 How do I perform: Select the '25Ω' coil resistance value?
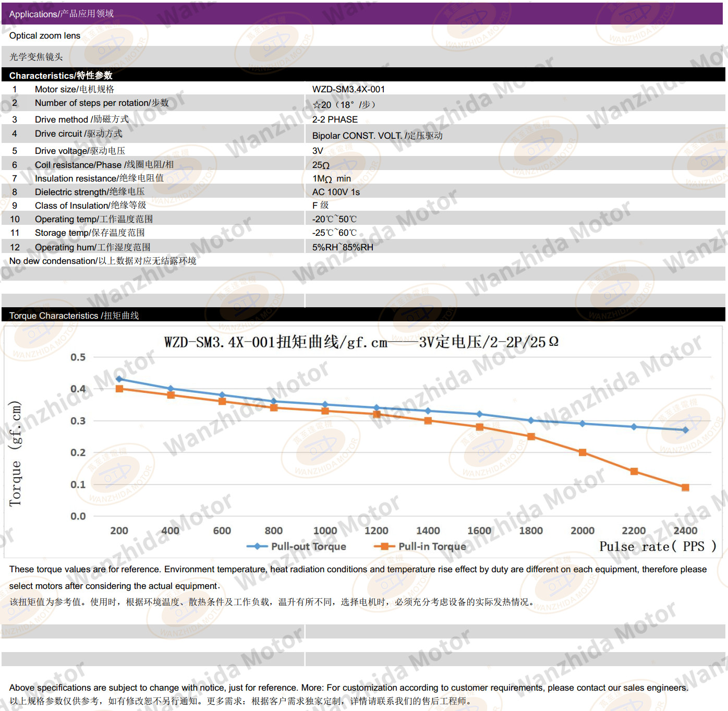321,165
